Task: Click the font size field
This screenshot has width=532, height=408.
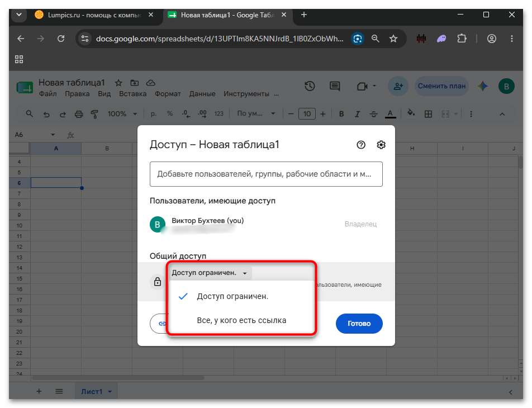Action: tap(307, 114)
